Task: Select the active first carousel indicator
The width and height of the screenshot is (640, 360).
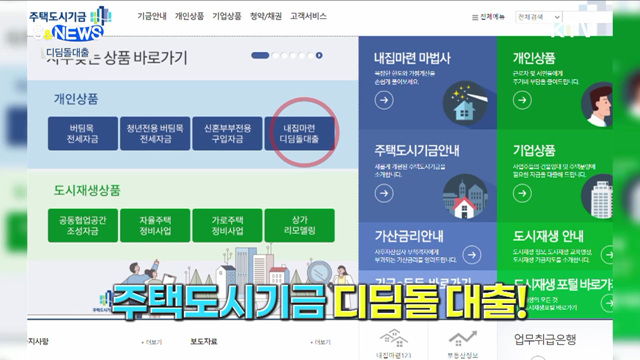Action: pos(260,56)
